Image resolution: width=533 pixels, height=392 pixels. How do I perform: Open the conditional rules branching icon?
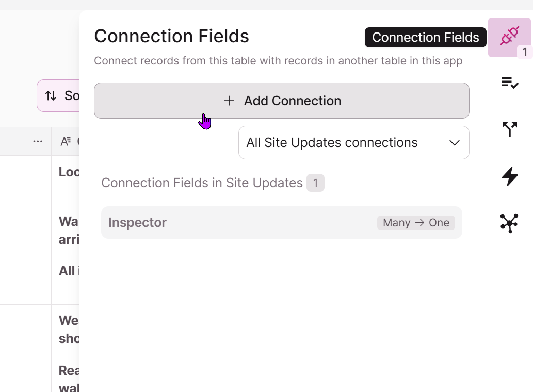[x=510, y=129]
